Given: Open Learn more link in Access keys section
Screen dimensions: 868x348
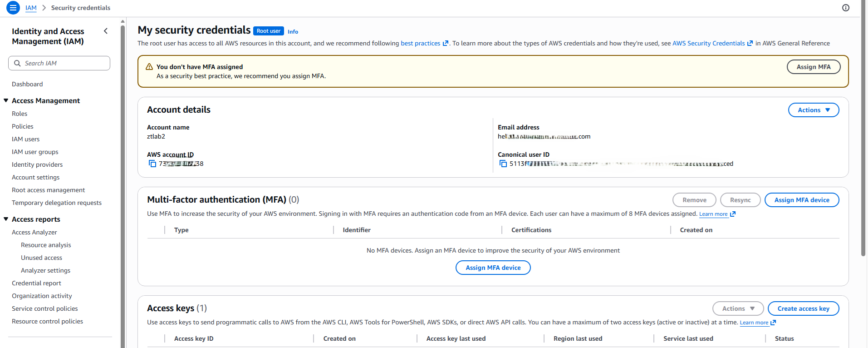Looking at the screenshot, I should pos(754,323).
